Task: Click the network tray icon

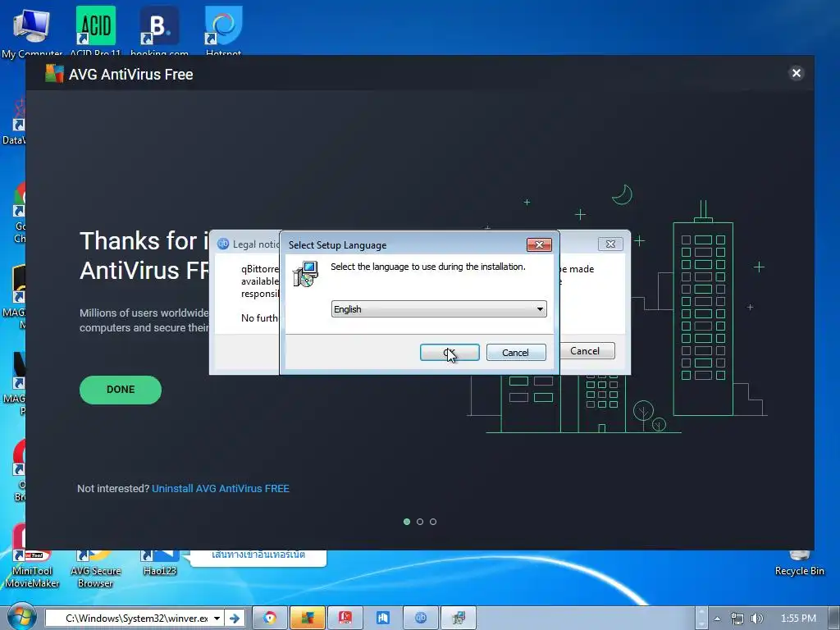Action: (x=737, y=619)
